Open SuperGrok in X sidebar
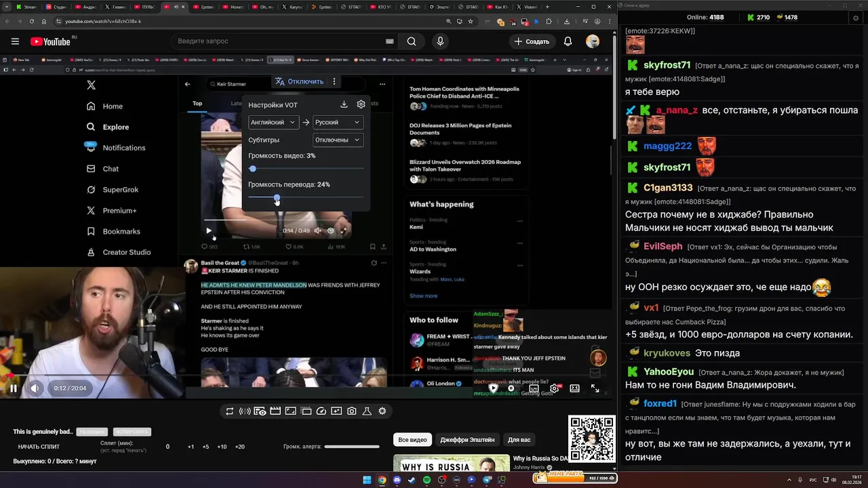 [112, 190]
